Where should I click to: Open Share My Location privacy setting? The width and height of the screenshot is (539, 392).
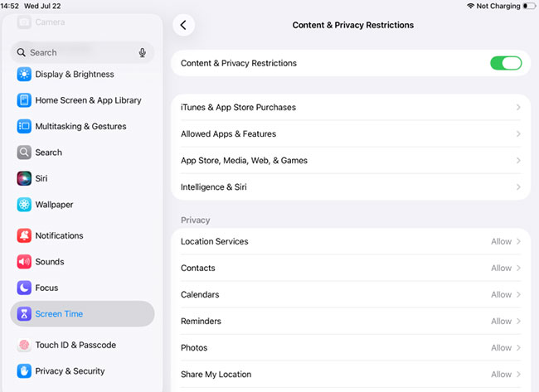click(351, 374)
